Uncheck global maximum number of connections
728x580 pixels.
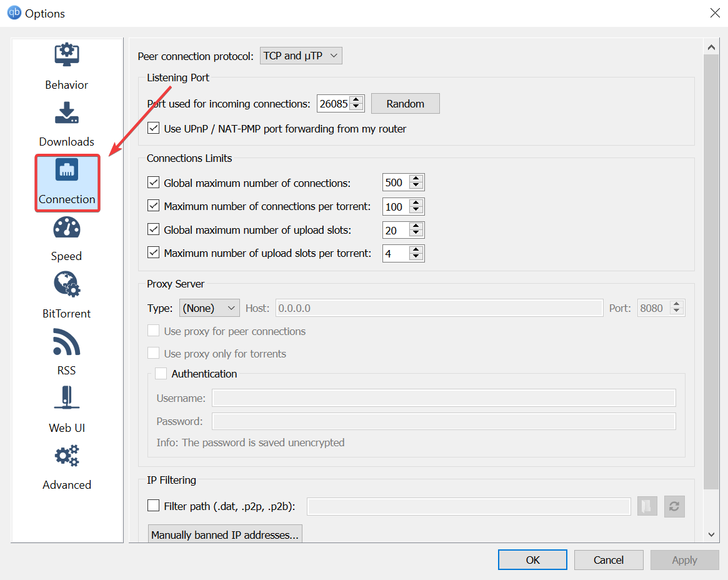click(153, 182)
